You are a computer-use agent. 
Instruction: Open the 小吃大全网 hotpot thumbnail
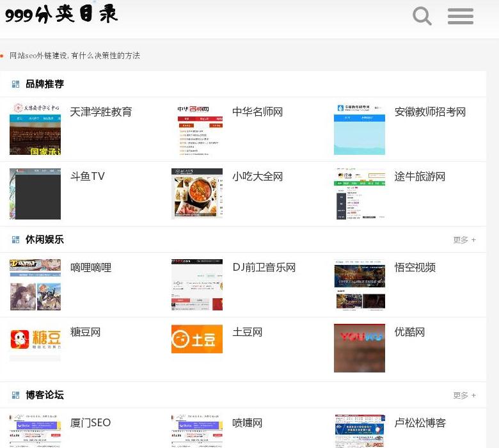click(197, 193)
